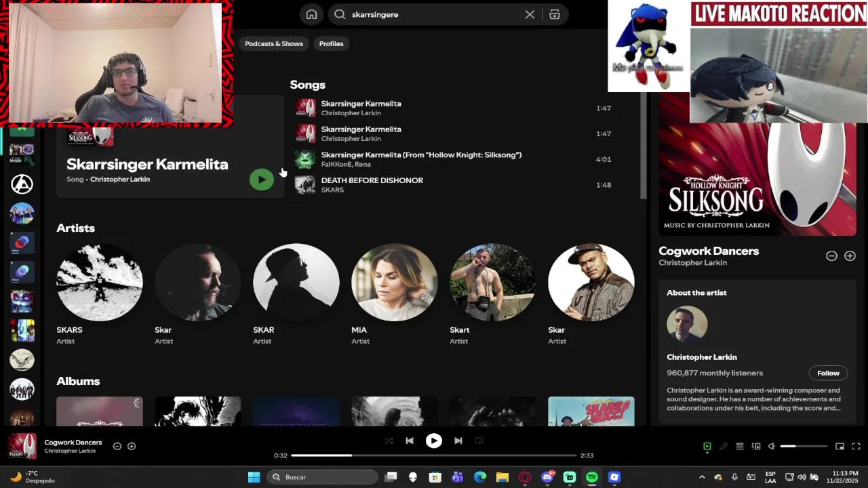Toggle repeat in the player bar

[x=479, y=441]
